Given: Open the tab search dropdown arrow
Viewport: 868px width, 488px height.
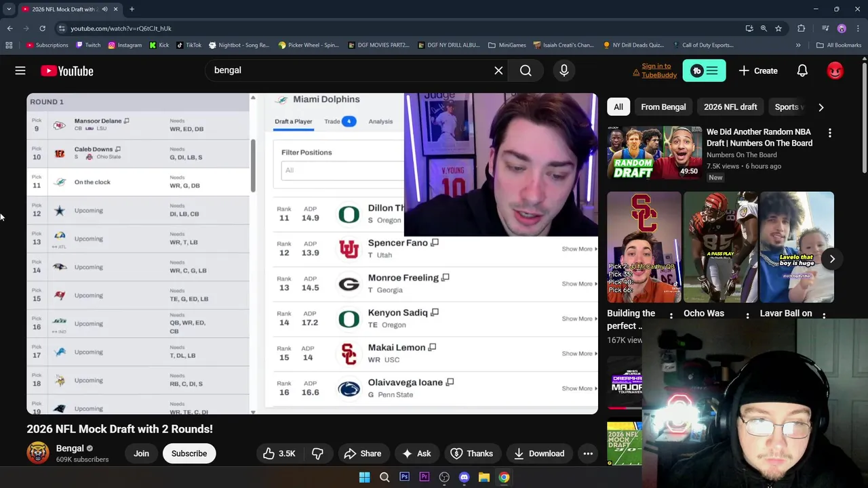Looking at the screenshot, I should (9, 9).
